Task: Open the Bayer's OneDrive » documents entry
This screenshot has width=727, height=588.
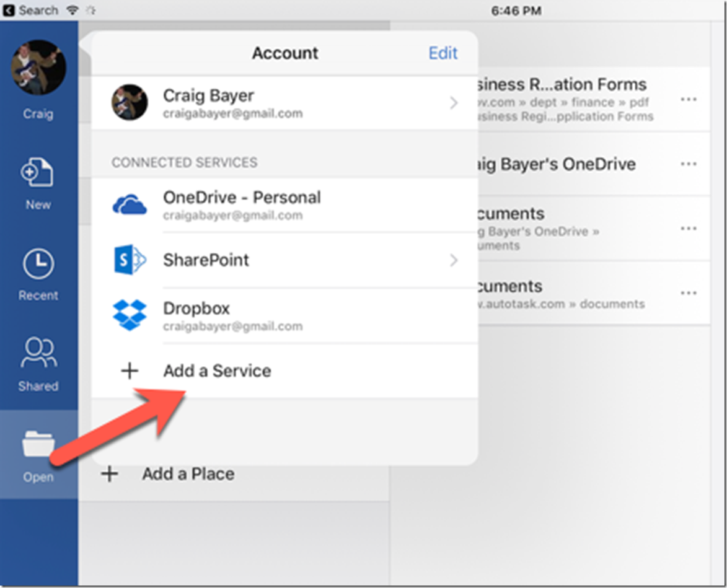Action: 594,229
